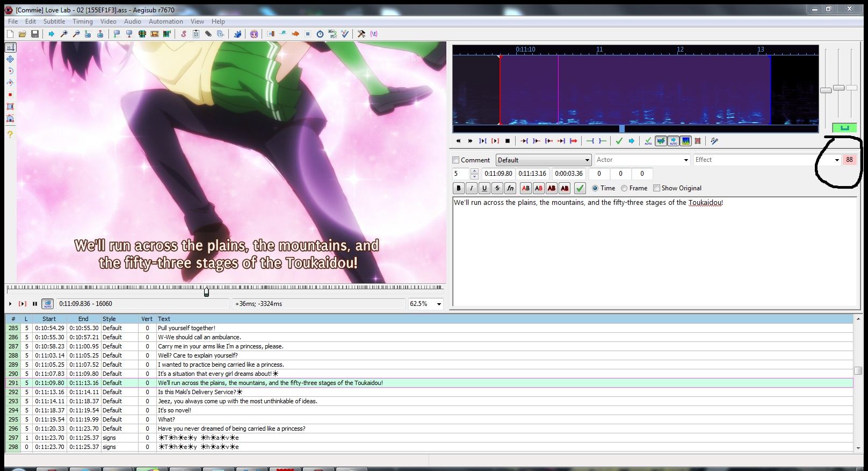Play the video with the play button
868x471 pixels.
[10, 304]
